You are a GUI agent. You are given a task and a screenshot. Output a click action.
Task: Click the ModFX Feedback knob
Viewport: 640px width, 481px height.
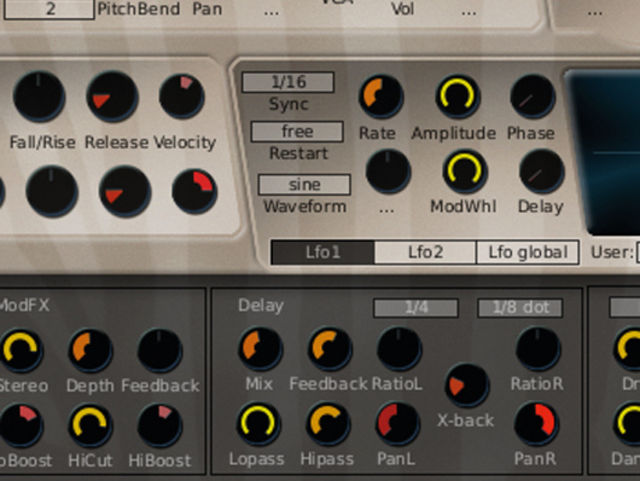click(x=160, y=351)
